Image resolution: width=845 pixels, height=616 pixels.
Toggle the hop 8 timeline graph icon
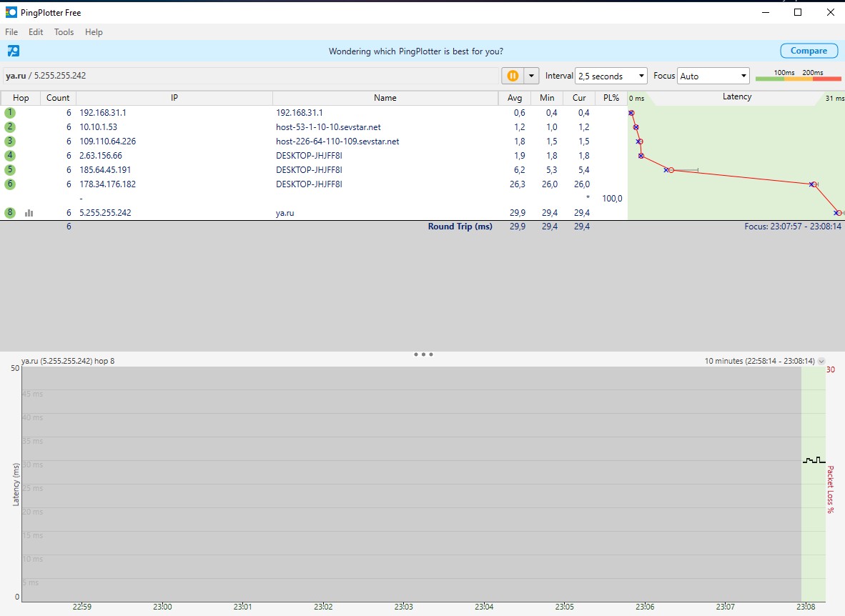[x=29, y=213]
